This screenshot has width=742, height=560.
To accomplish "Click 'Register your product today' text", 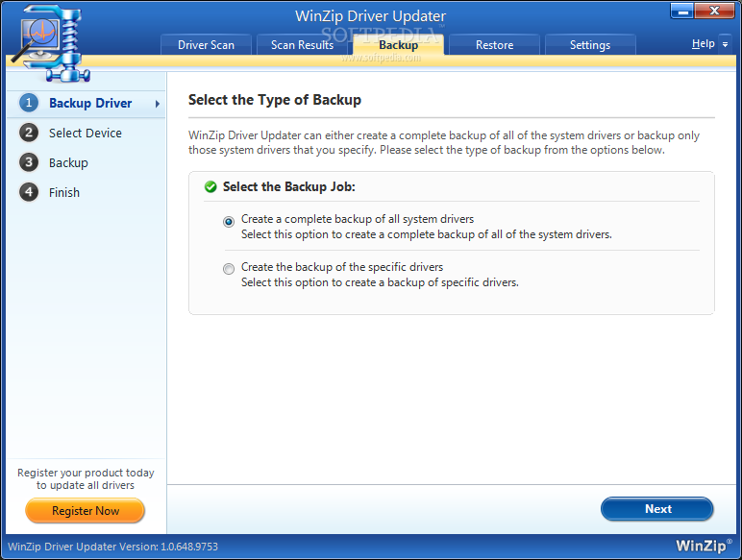I will point(86,473).
